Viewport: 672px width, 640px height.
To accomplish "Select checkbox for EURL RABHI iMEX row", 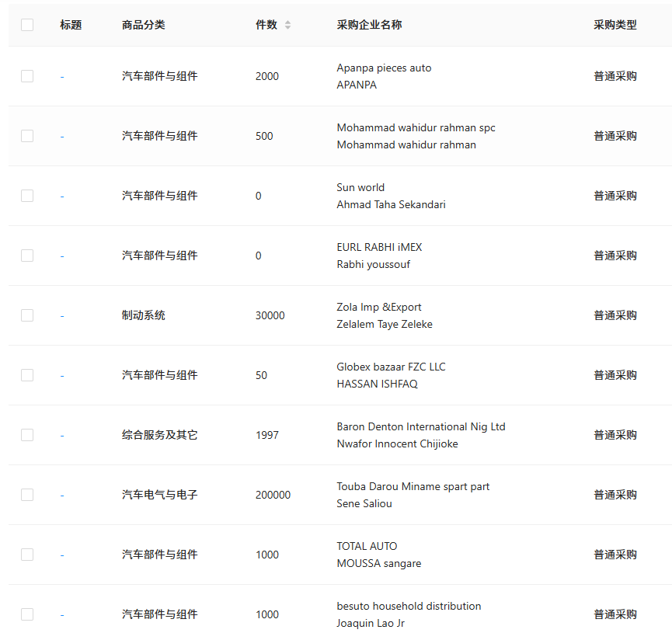I will tap(27, 256).
